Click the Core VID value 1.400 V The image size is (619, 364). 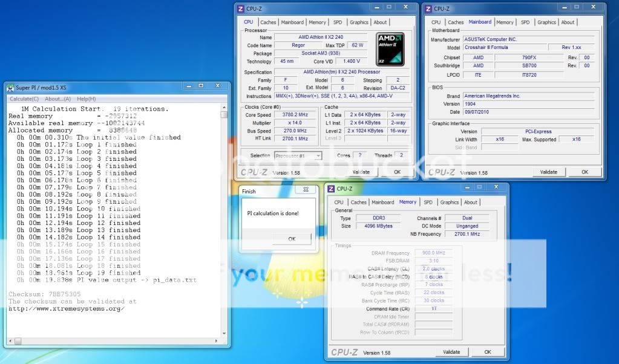coord(351,62)
